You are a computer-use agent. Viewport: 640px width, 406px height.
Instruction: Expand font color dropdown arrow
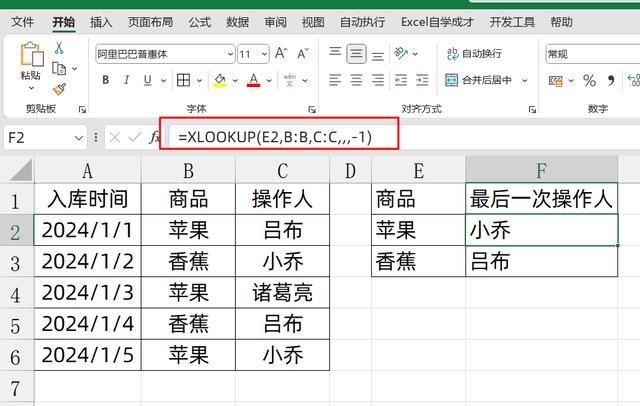[269, 80]
